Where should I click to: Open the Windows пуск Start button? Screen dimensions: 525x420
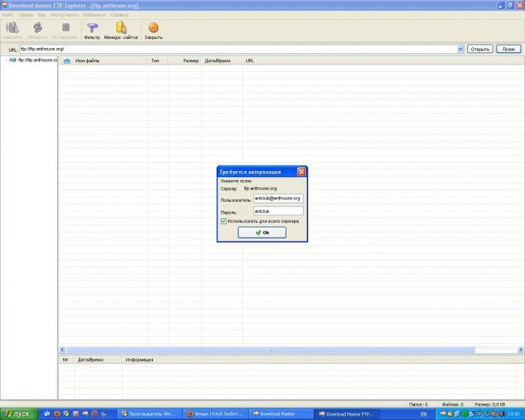[18, 414]
